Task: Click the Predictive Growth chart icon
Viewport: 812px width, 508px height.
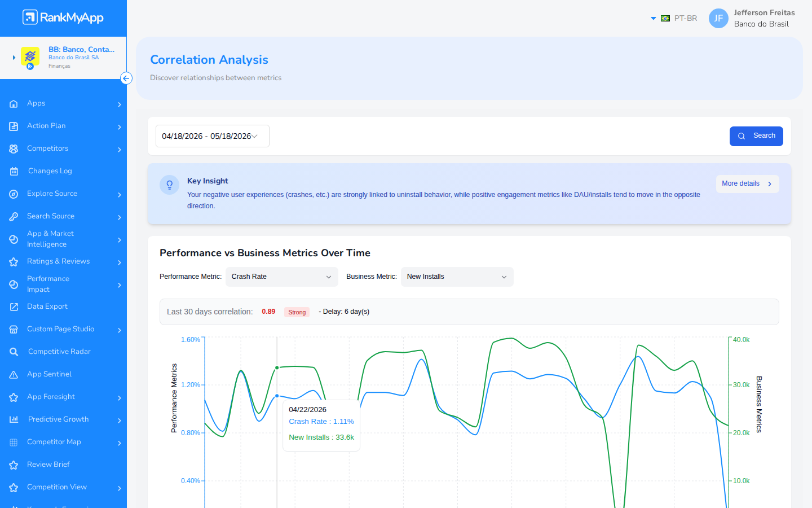Action: pyautogui.click(x=14, y=419)
